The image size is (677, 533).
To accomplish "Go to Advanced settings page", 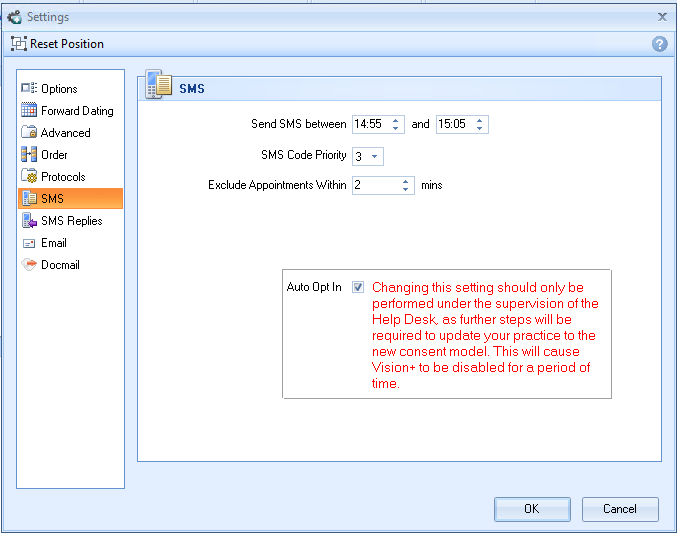I will point(70,133).
